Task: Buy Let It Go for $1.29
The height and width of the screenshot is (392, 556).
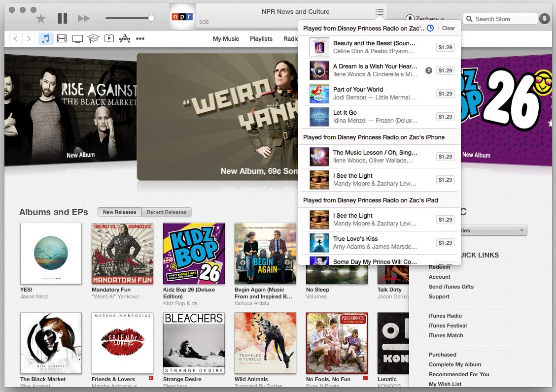Action: (445, 117)
